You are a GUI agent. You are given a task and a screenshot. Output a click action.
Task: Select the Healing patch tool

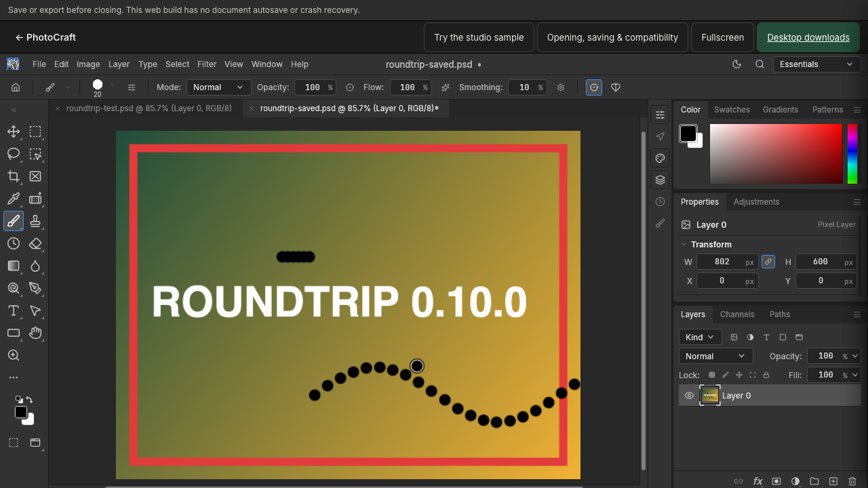35,199
